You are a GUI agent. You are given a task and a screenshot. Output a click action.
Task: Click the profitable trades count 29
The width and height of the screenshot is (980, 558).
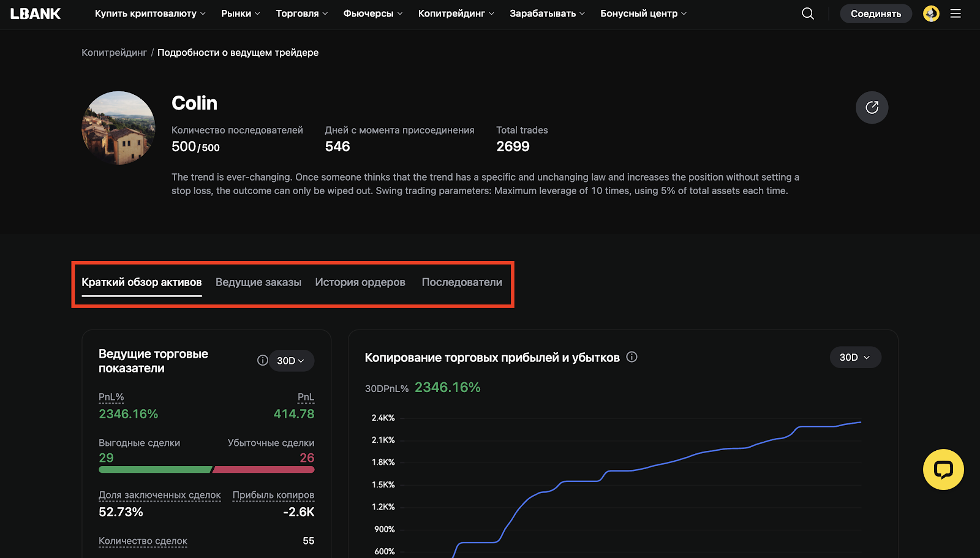[x=106, y=458]
